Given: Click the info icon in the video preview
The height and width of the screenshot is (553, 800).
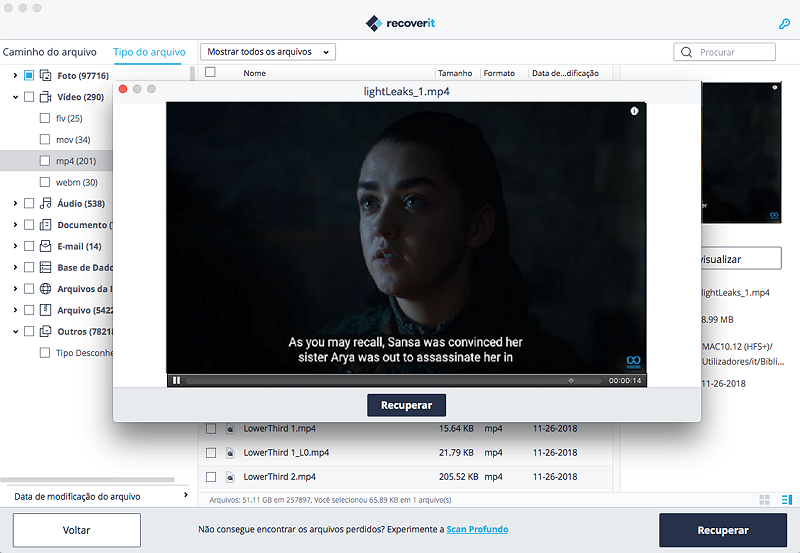Looking at the screenshot, I should [x=634, y=111].
